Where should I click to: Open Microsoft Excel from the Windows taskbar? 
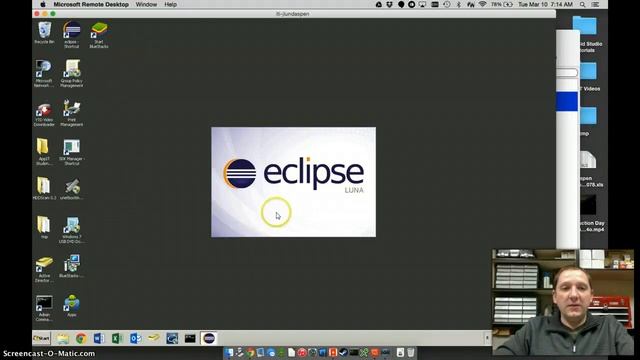117,338
